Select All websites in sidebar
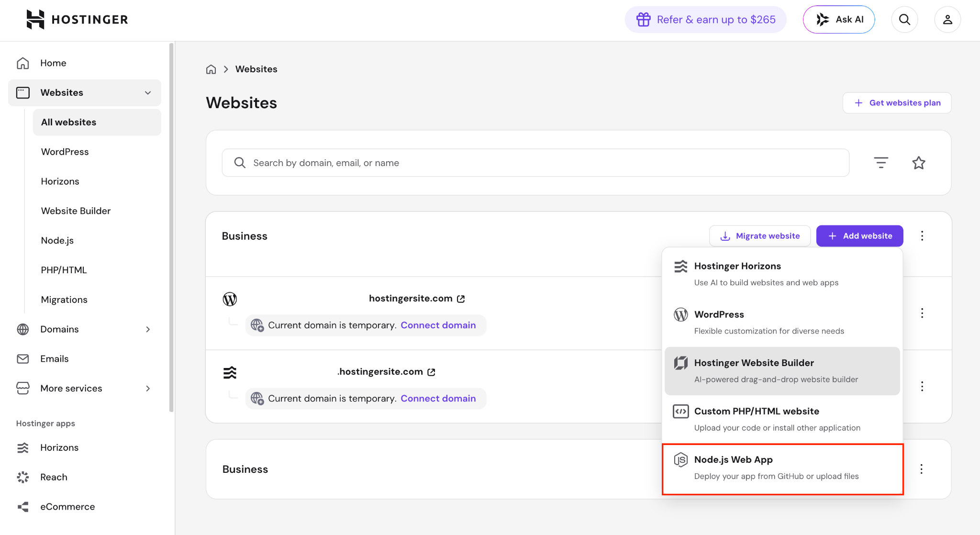This screenshot has height=535, width=980. coord(97,123)
